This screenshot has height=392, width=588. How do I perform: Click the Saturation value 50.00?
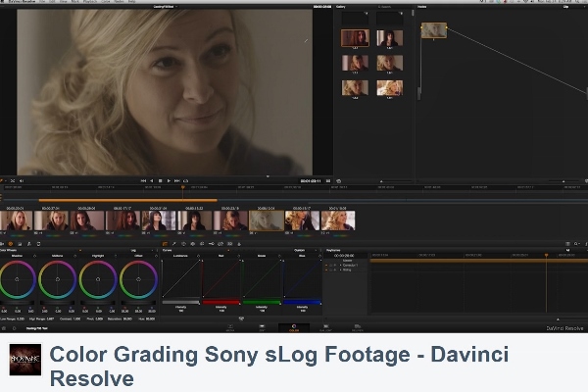pyautogui.click(x=127, y=318)
